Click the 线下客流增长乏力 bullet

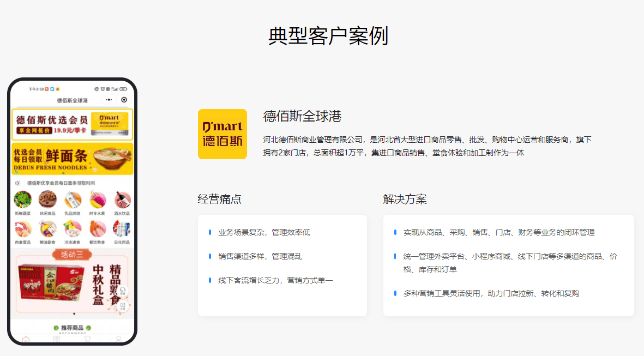coord(275,280)
